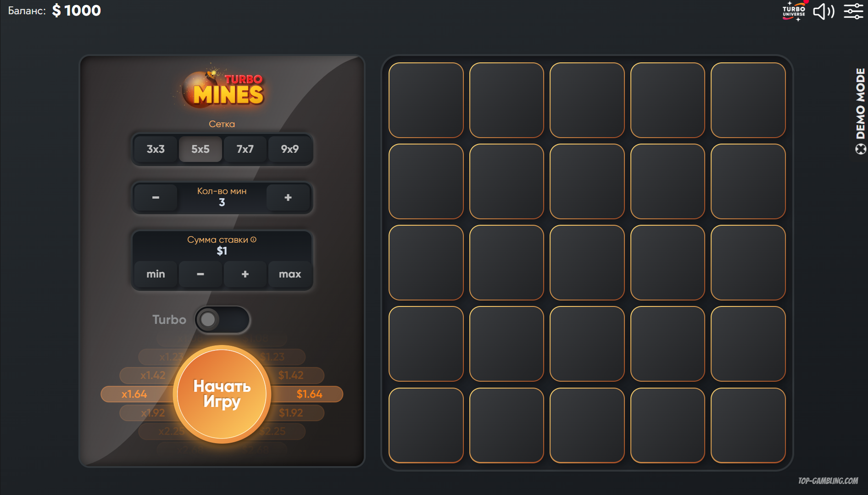Increase mine count with plus button
Viewport: 868px width, 495px height.
coord(288,197)
